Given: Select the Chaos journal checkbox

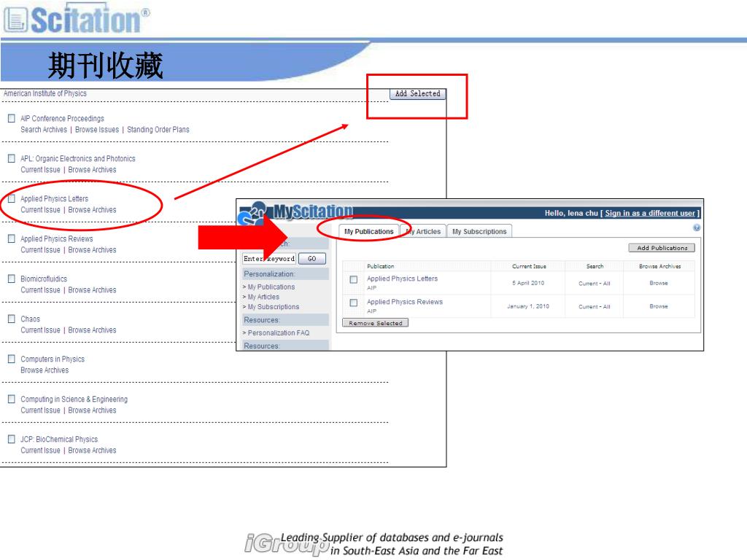Looking at the screenshot, I should point(12,319).
